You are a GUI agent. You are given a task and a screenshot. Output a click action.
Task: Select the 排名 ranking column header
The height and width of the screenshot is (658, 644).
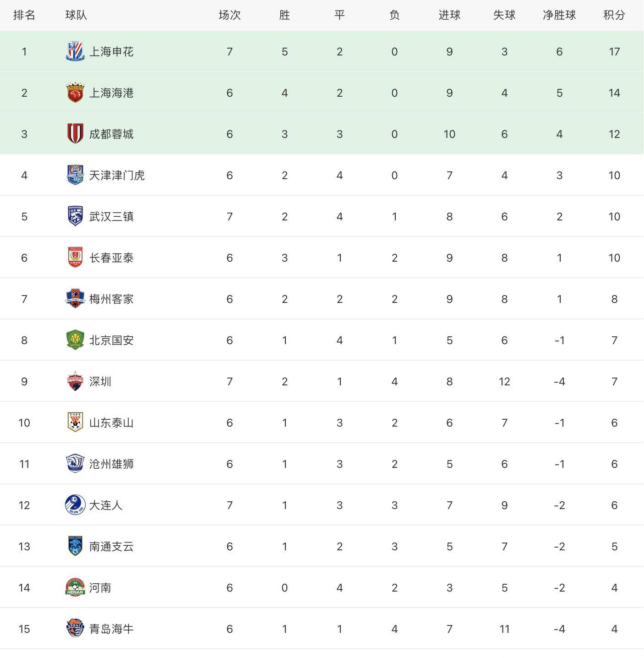point(24,15)
